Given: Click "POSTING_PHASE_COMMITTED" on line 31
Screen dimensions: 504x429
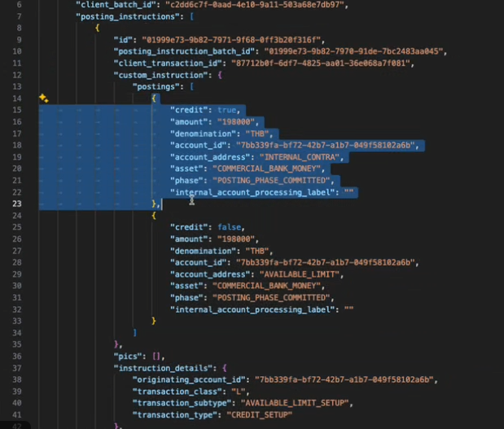Looking at the screenshot, I should click(x=271, y=298).
